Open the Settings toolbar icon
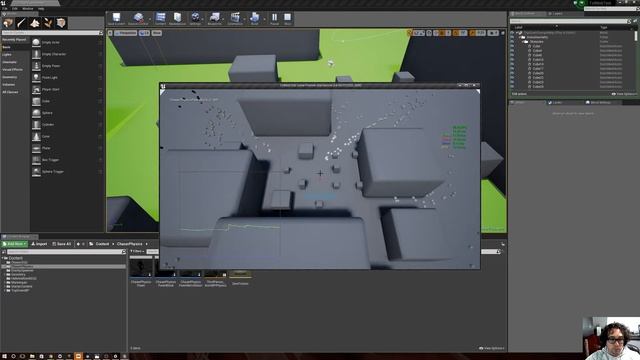This screenshot has width=640, height=360. pos(196,19)
